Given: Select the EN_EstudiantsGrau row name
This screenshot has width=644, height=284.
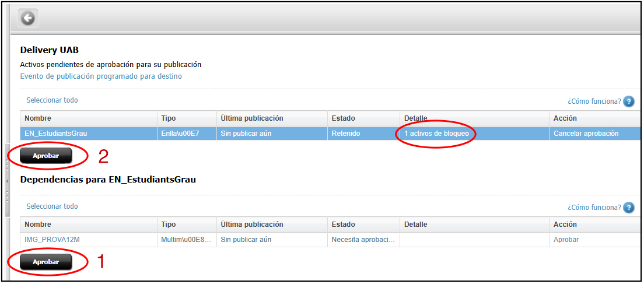Looking at the screenshot, I should point(56,134).
